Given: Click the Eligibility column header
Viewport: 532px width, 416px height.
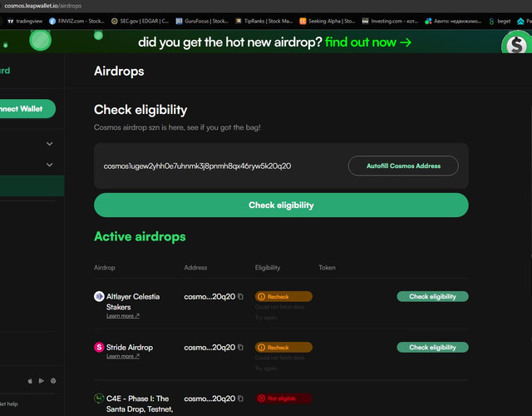Looking at the screenshot, I should (x=268, y=268).
